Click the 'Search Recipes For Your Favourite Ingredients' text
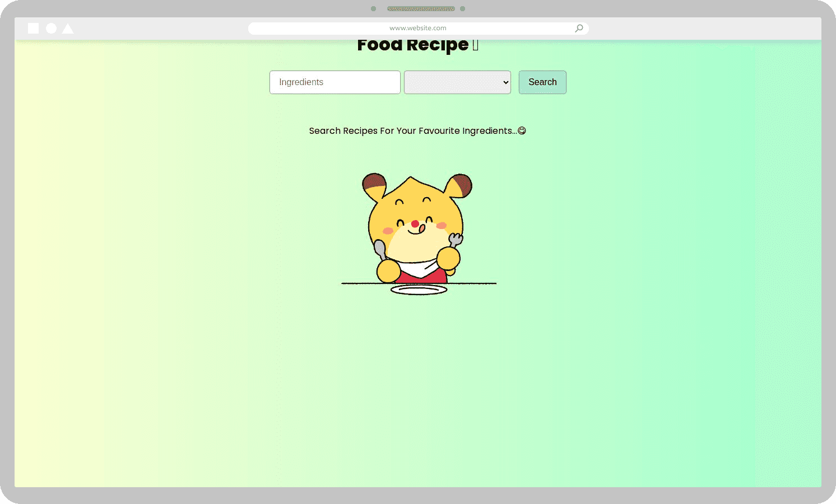836x504 pixels. (x=412, y=130)
